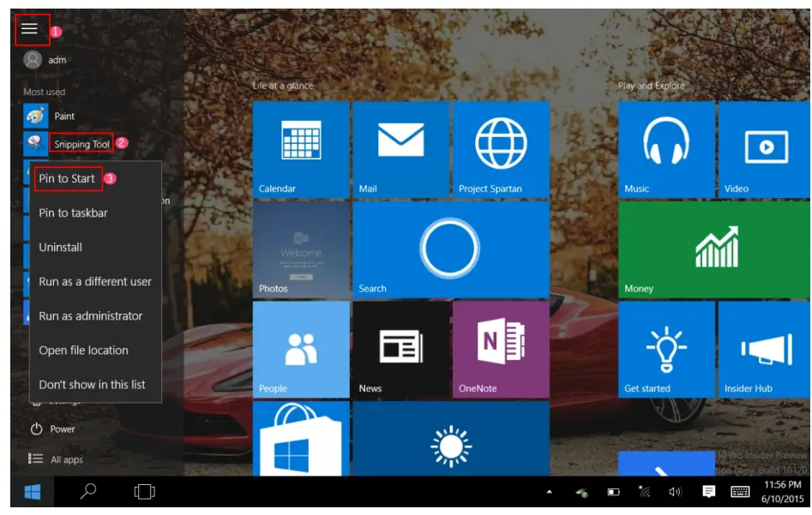
Task: Open the adm user account
Action: pyautogui.click(x=45, y=60)
